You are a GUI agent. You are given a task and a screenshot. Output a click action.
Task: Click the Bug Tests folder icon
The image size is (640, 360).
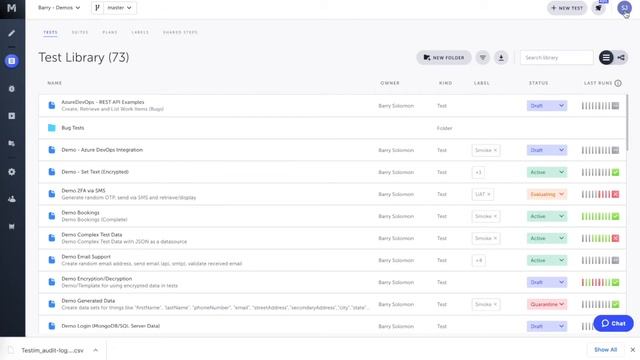(x=51, y=128)
